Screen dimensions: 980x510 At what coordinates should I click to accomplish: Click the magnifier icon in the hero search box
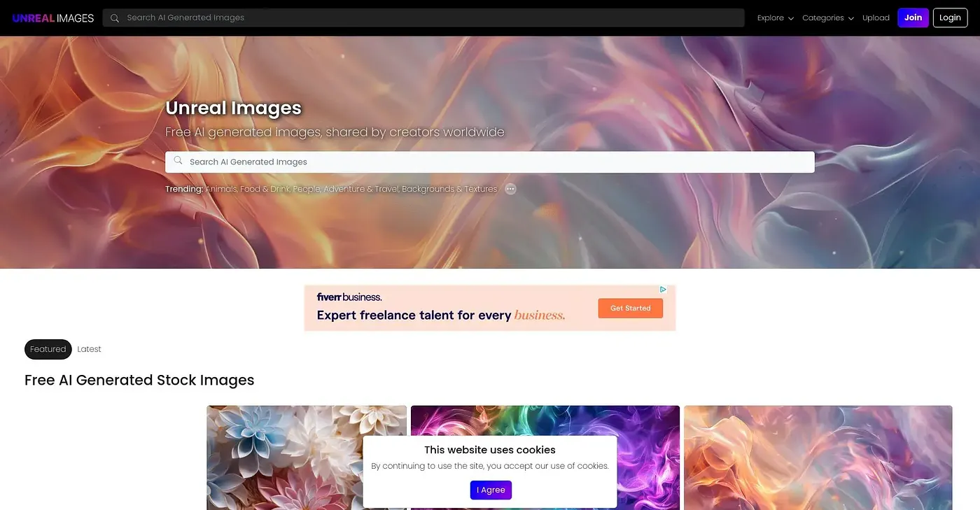click(x=178, y=162)
